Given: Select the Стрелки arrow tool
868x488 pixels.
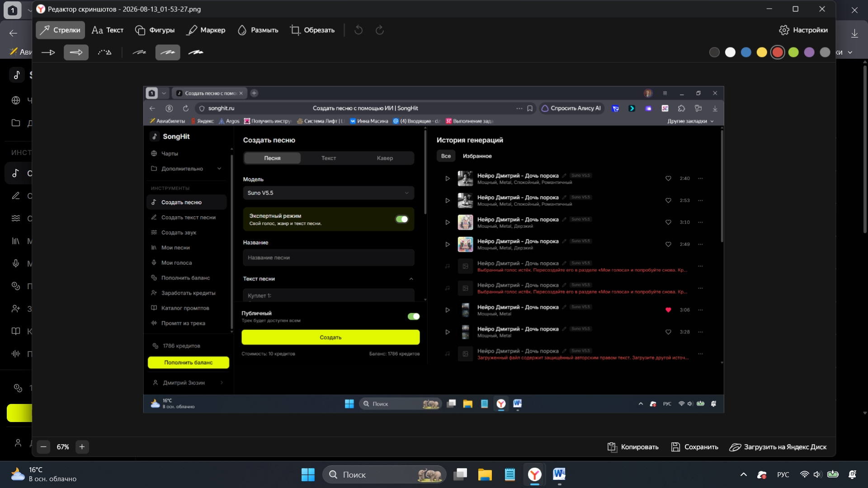Looking at the screenshot, I should [x=60, y=30].
